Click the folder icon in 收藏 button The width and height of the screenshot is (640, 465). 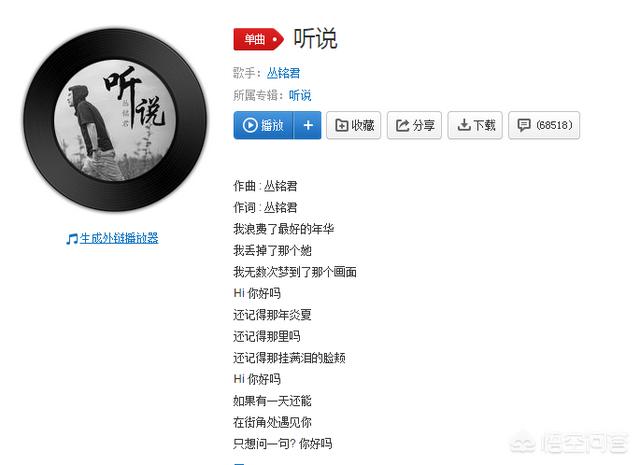[x=342, y=125]
